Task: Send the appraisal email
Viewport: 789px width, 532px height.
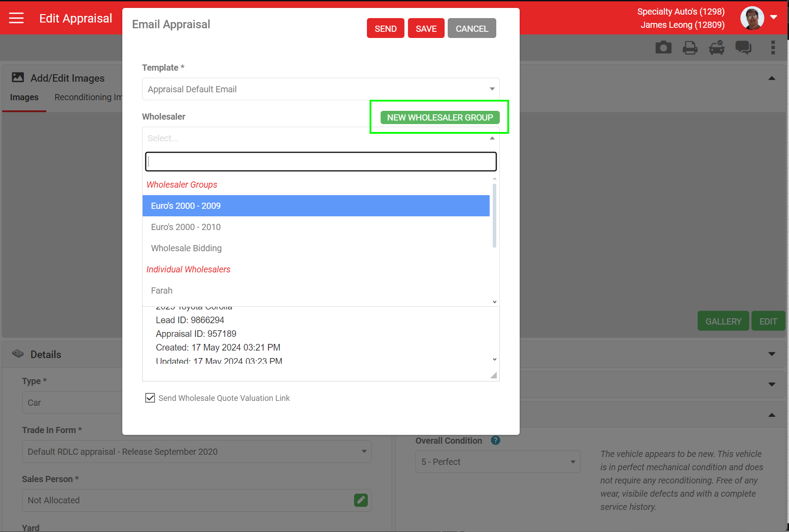Action: (x=385, y=28)
